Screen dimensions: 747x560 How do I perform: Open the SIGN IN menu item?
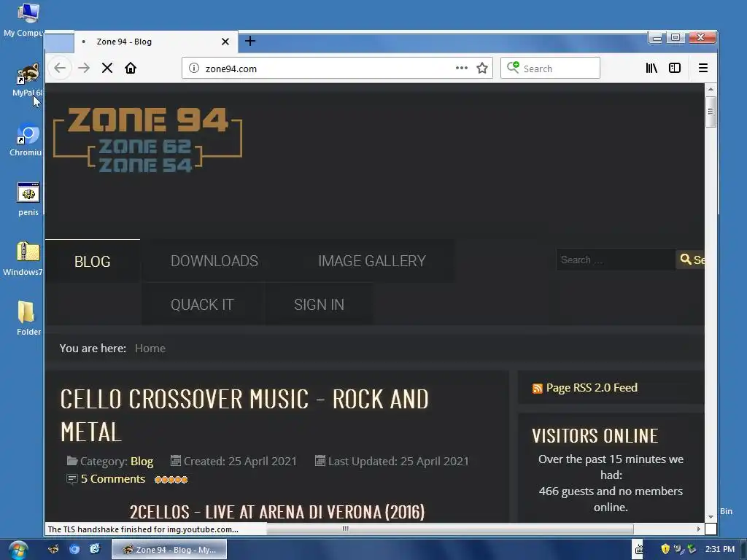point(319,305)
